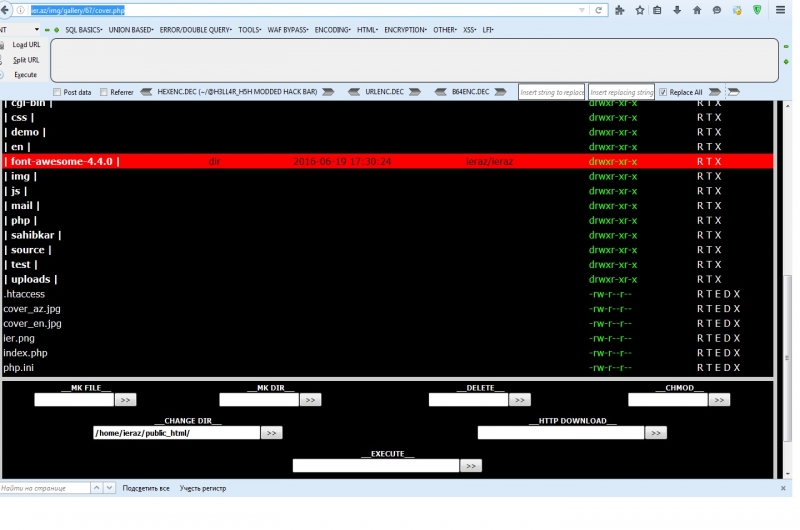800x530 pixels.
Task: Click the Load URL button
Action: point(26,45)
